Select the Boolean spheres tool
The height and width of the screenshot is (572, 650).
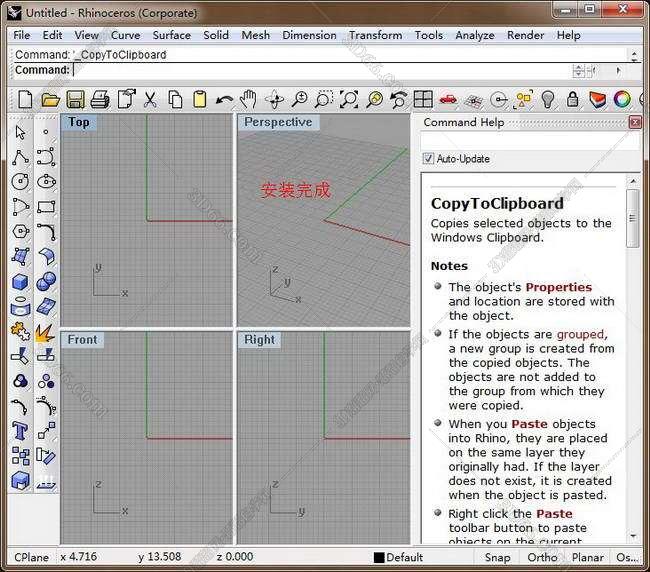(46, 281)
